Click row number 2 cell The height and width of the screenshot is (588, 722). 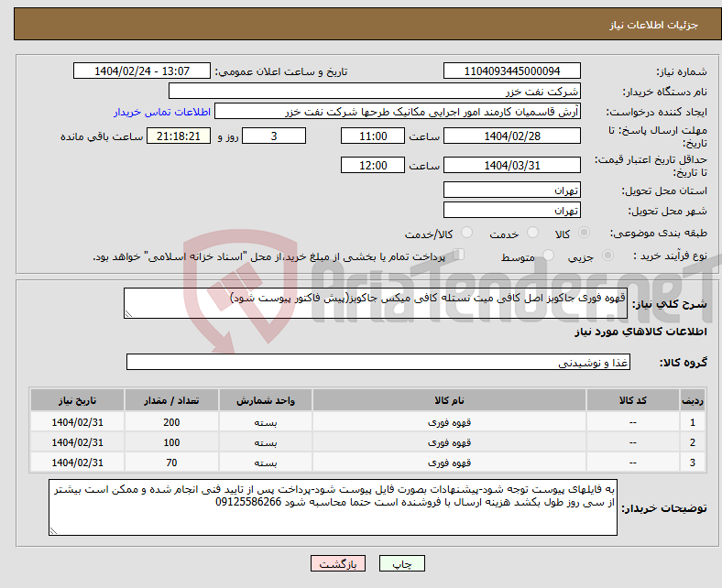click(693, 442)
